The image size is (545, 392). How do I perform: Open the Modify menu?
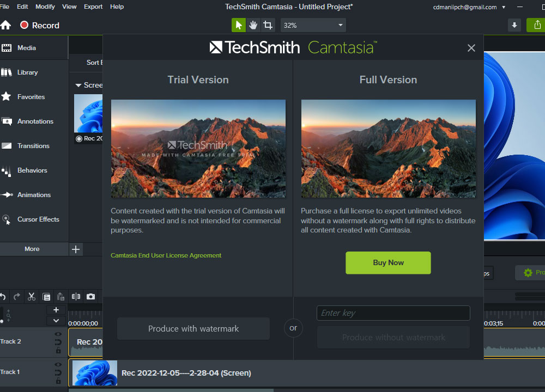[45, 7]
